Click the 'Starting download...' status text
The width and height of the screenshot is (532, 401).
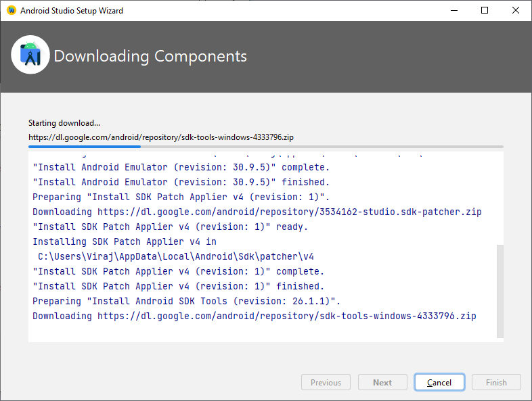pos(64,123)
